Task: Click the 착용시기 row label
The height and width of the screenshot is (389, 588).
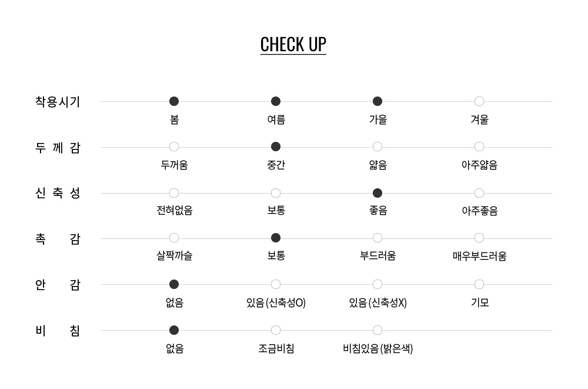Action: [58, 102]
